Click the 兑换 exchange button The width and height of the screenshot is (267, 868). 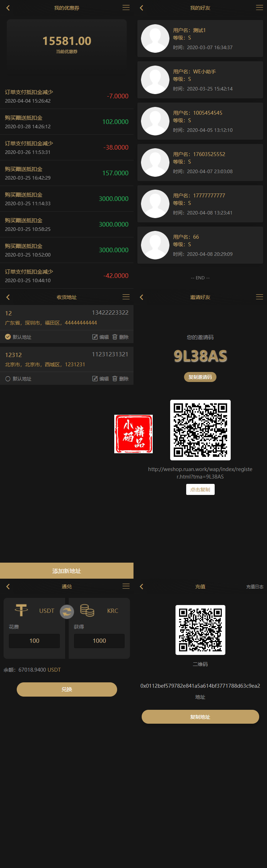pos(67,689)
